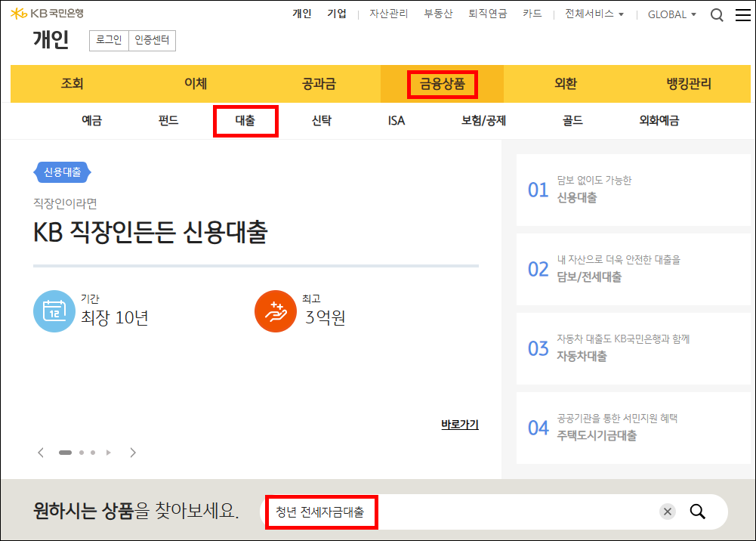Open the 개인 top menu
Image resolution: width=756 pixels, height=541 pixels.
(302, 14)
